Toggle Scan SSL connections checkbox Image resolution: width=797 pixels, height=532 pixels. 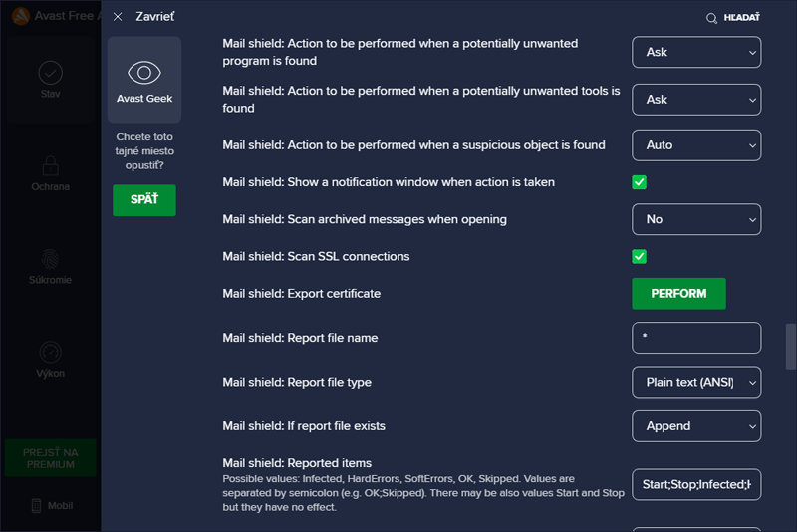(x=639, y=257)
